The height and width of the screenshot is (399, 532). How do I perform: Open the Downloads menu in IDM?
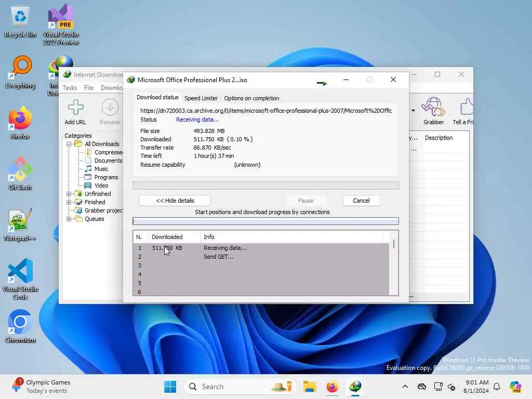click(x=111, y=88)
